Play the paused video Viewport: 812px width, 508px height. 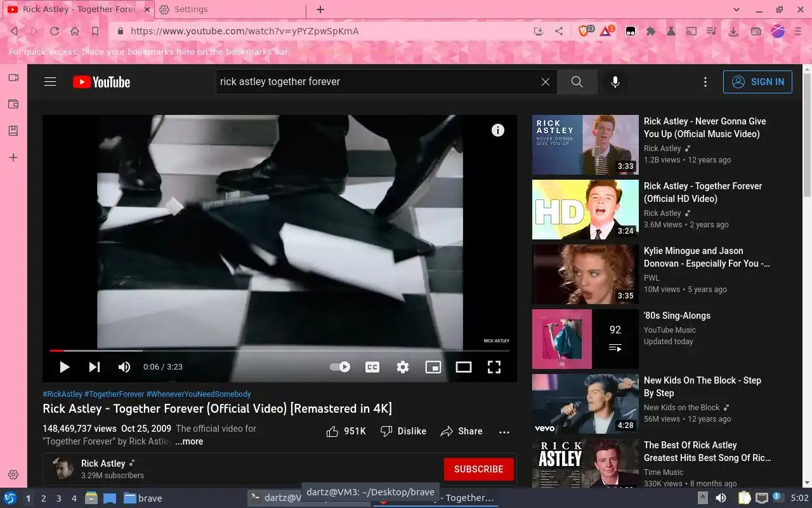coord(64,367)
